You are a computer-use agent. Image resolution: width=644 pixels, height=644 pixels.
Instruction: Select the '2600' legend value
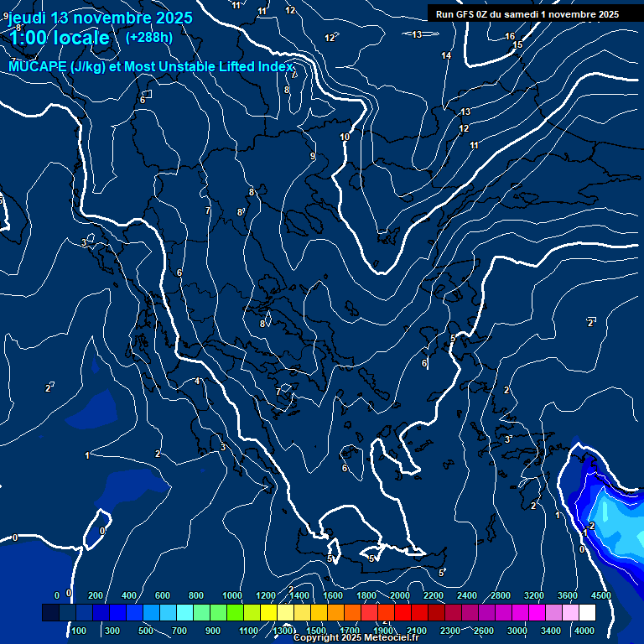click(483, 631)
